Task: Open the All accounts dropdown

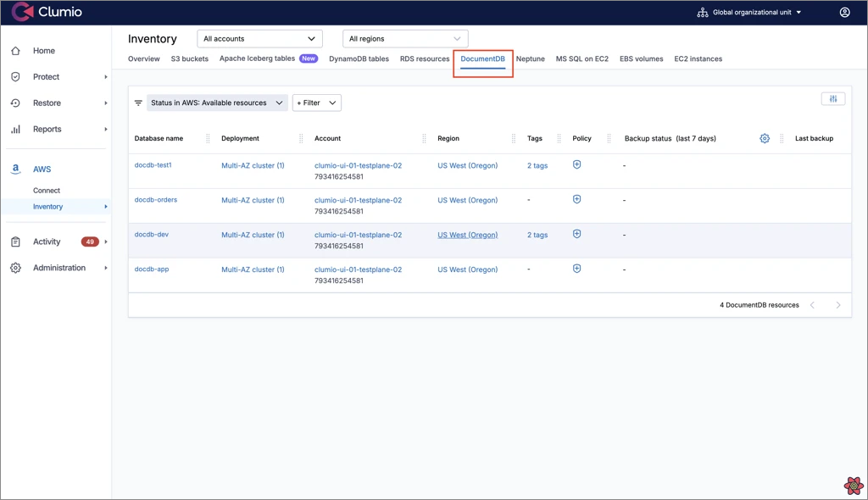Action: pyautogui.click(x=259, y=39)
